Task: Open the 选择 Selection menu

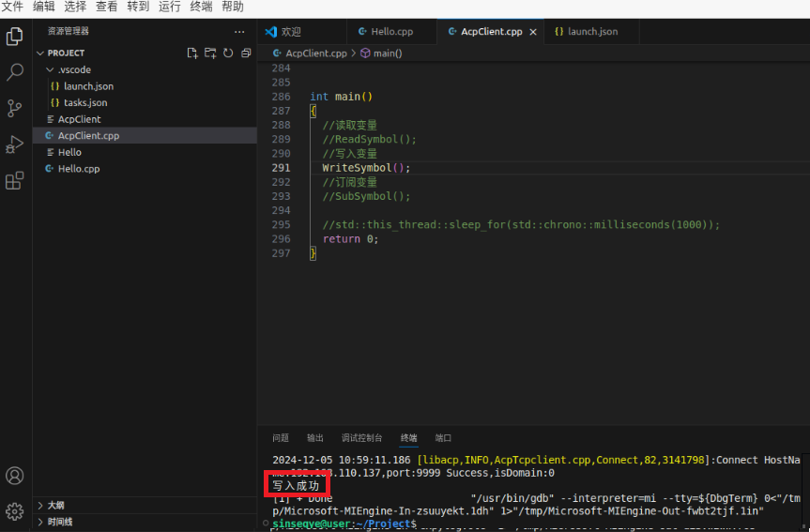Action: click(75, 7)
